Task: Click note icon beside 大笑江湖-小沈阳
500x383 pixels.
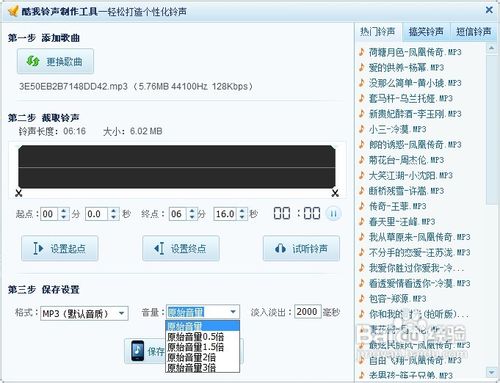Action: coord(361,175)
